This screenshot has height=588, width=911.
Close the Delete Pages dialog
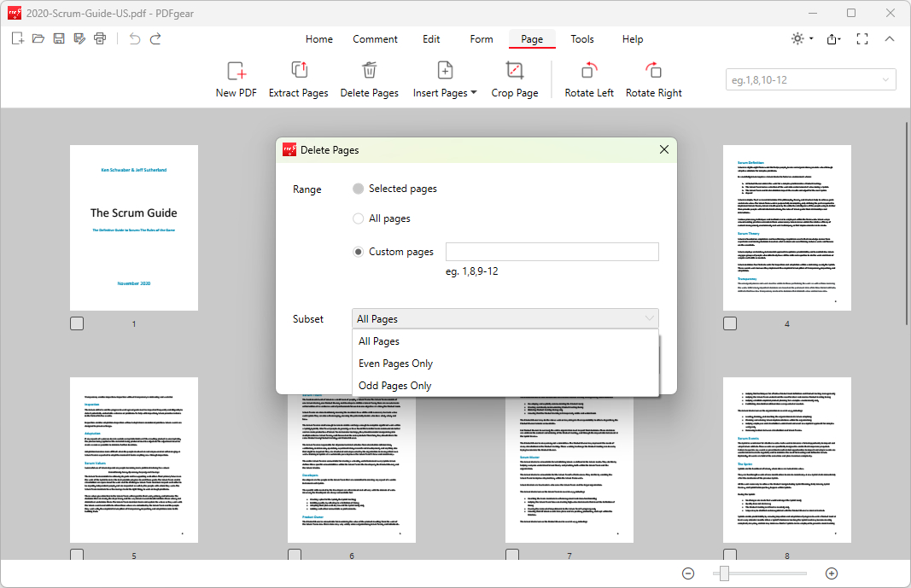[x=663, y=148]
